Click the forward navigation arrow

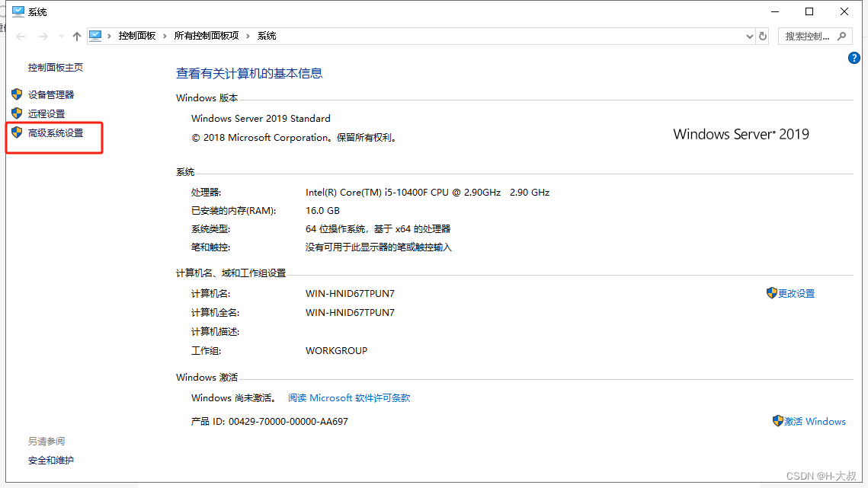[43, 37]
